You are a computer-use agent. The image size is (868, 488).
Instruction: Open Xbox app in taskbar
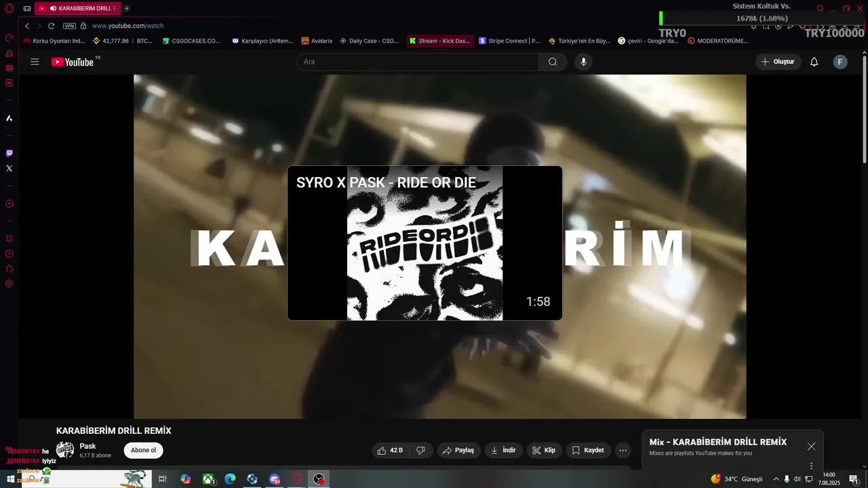tap(208, 479)
